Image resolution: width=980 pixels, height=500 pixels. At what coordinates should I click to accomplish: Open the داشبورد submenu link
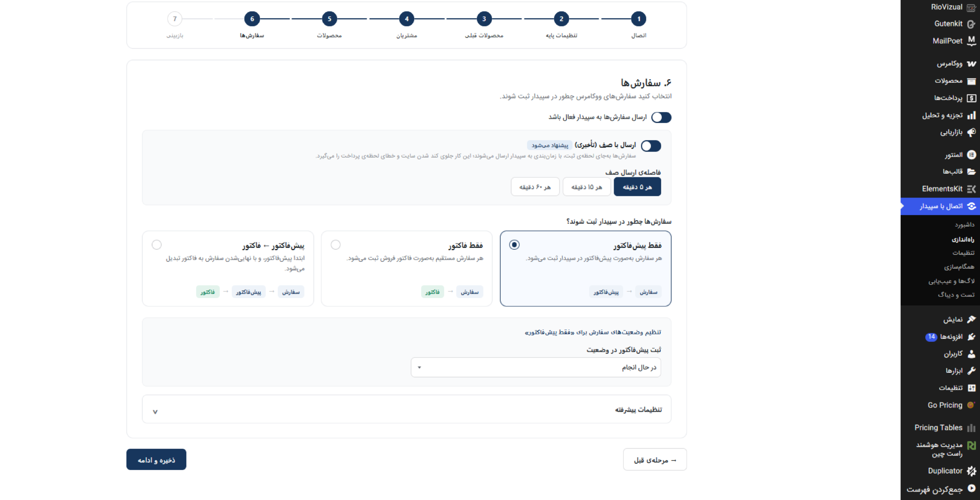964,225
